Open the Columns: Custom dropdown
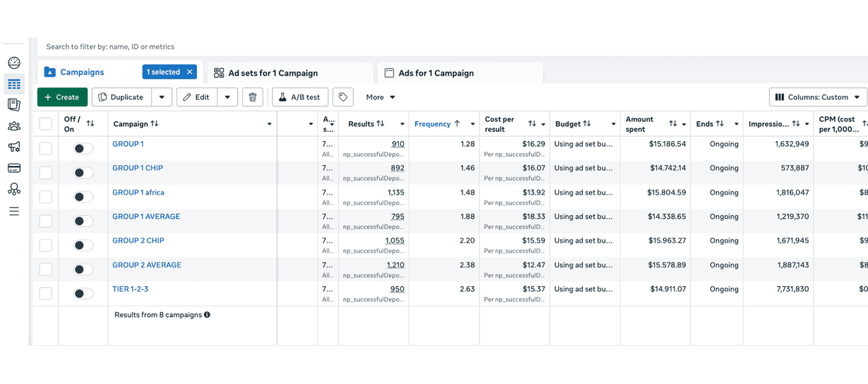The image size is (868, 384). pyautogui.click(x=817, y=97)
